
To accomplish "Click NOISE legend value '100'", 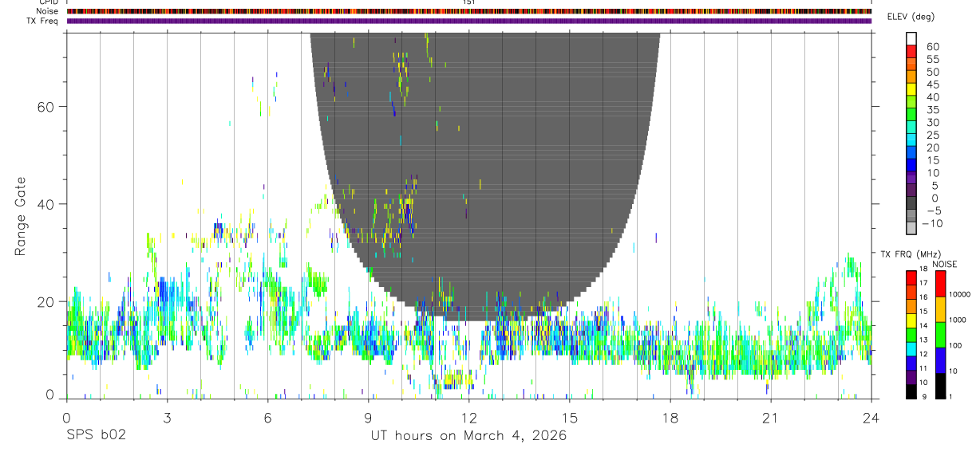I will click(957, 345).
